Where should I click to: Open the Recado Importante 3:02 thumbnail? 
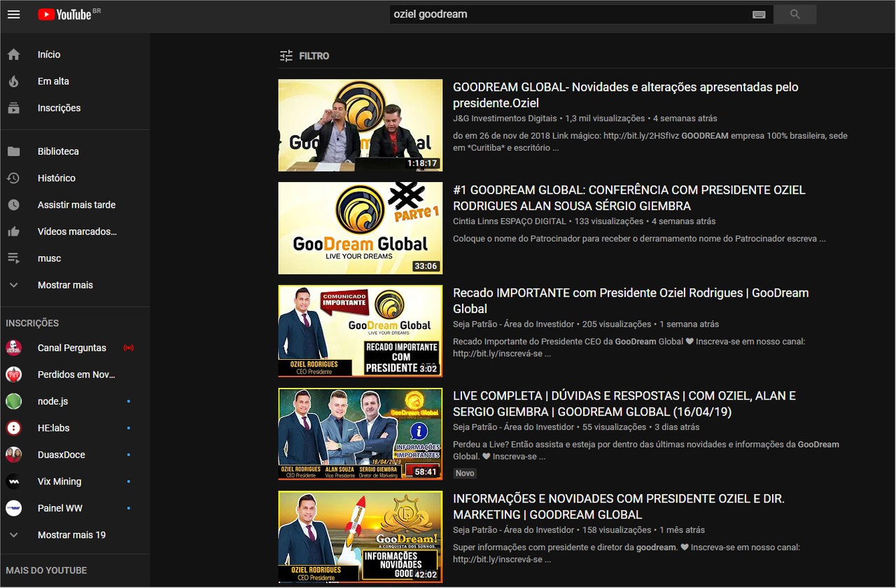360,331
